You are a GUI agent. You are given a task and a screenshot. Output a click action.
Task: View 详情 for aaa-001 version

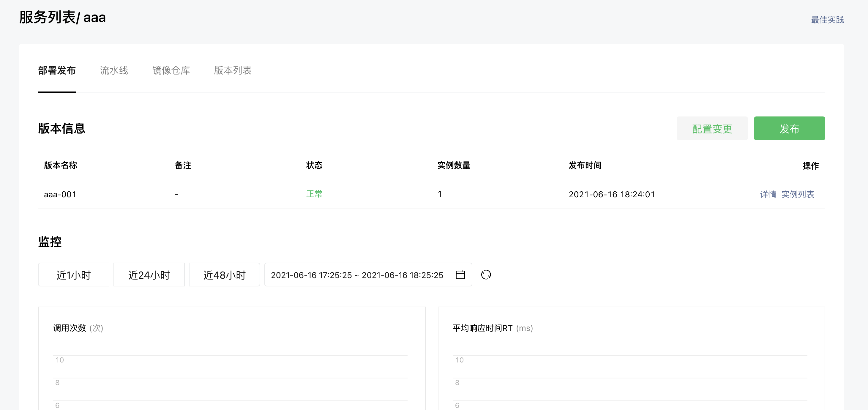pos(768,194)
